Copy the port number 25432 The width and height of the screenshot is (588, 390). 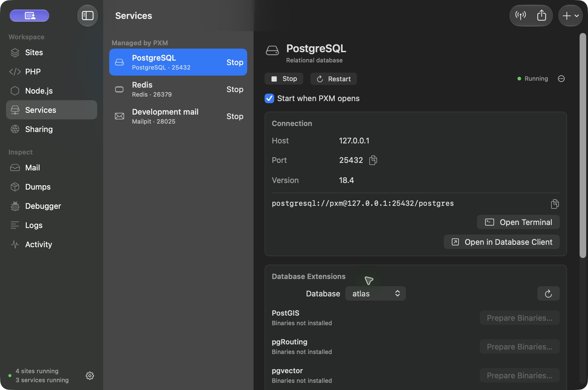[373, 160]
